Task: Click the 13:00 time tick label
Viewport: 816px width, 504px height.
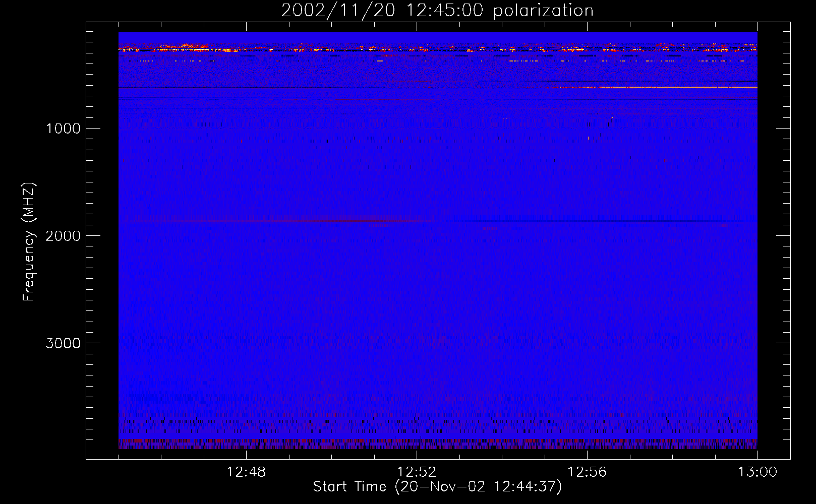Action: point(757,472)
